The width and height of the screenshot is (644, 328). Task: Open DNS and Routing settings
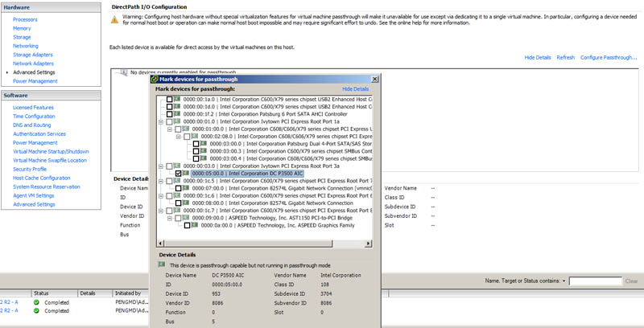point(32,125)
